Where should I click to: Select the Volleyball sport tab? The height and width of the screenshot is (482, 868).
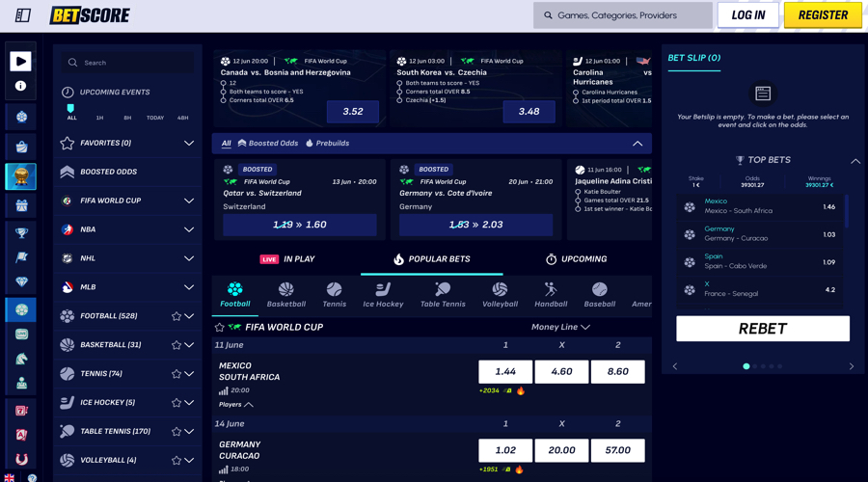point(500,295)
